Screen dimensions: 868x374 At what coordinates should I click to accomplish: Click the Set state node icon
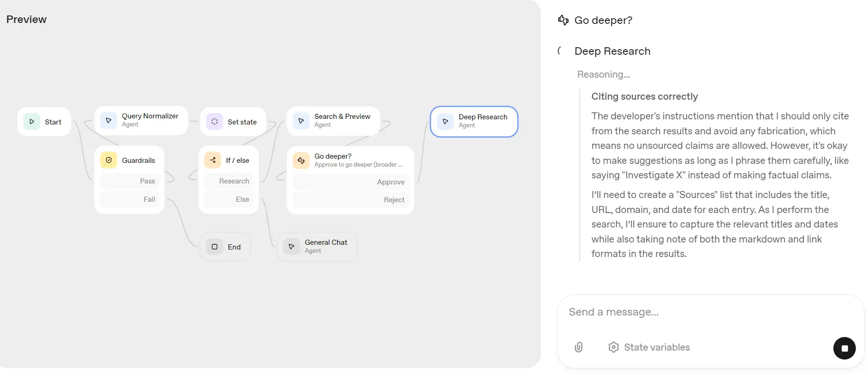tap(214, 122)
